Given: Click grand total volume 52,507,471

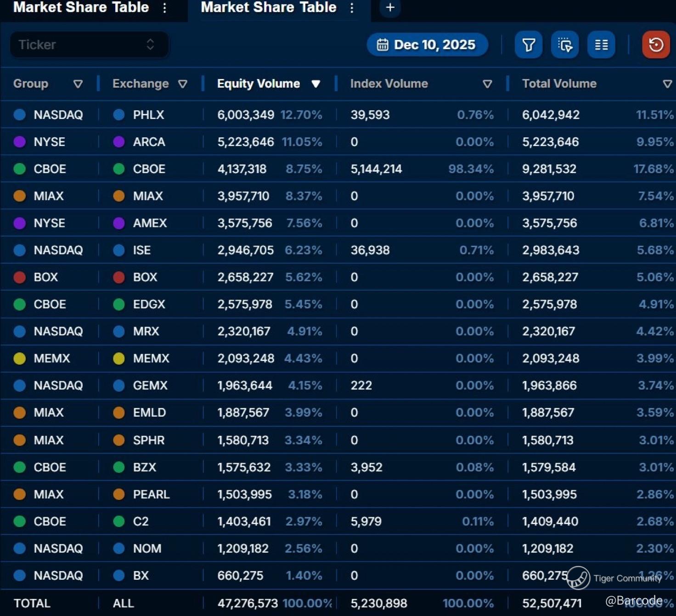Looking at the screenshot, I should [x=552, y=603].
